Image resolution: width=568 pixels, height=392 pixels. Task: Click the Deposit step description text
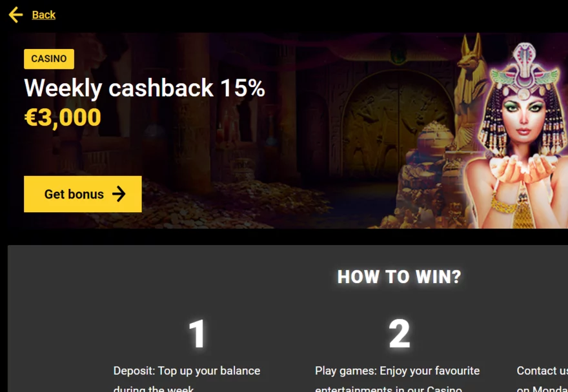[x=187, y=378]
